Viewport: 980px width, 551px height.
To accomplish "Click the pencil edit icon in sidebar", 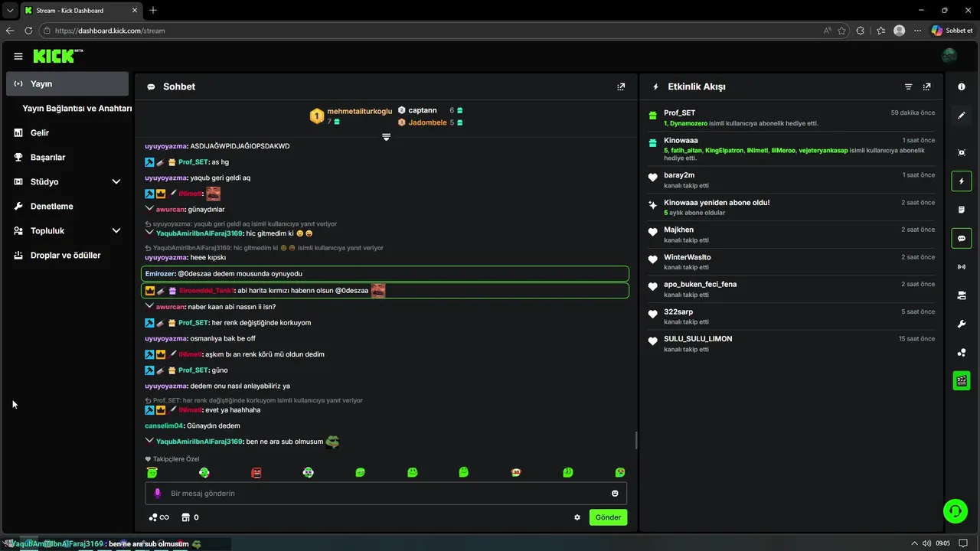I will click(962, 116).
